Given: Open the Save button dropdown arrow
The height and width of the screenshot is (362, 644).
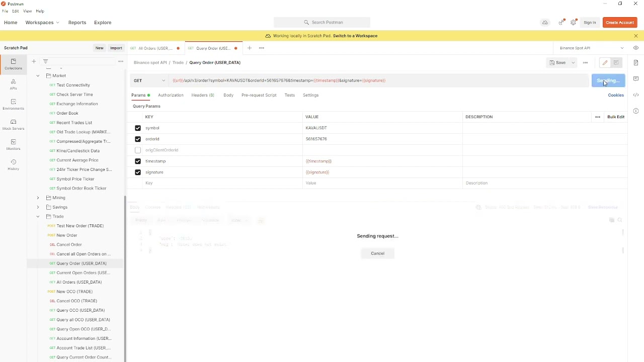Looking at the screenshot, I should [x=573, y=63].
